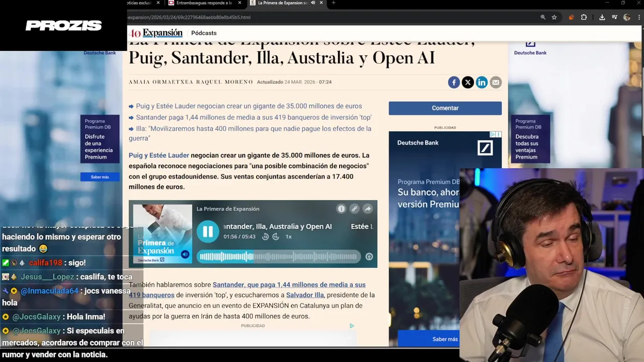Image resolution: width=644 pixels, height=362 pixels.
Task: Click AdChoices triangle under Publicidad
Action: pyautogui.click(x=352, y=326)
